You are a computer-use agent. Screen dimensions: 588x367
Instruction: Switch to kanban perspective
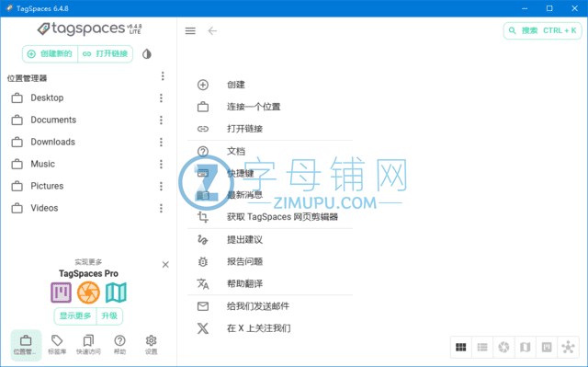[547, 348]
